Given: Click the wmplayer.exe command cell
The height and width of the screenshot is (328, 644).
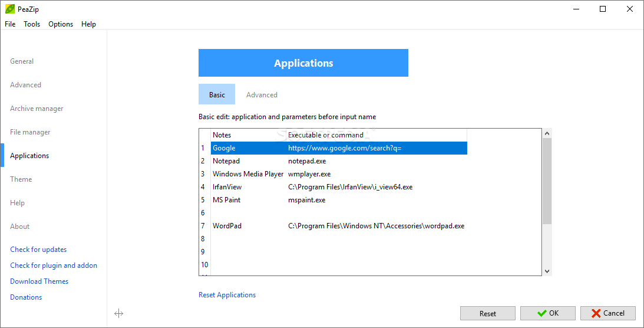Looking at the screenshot, I should (377, 174).
